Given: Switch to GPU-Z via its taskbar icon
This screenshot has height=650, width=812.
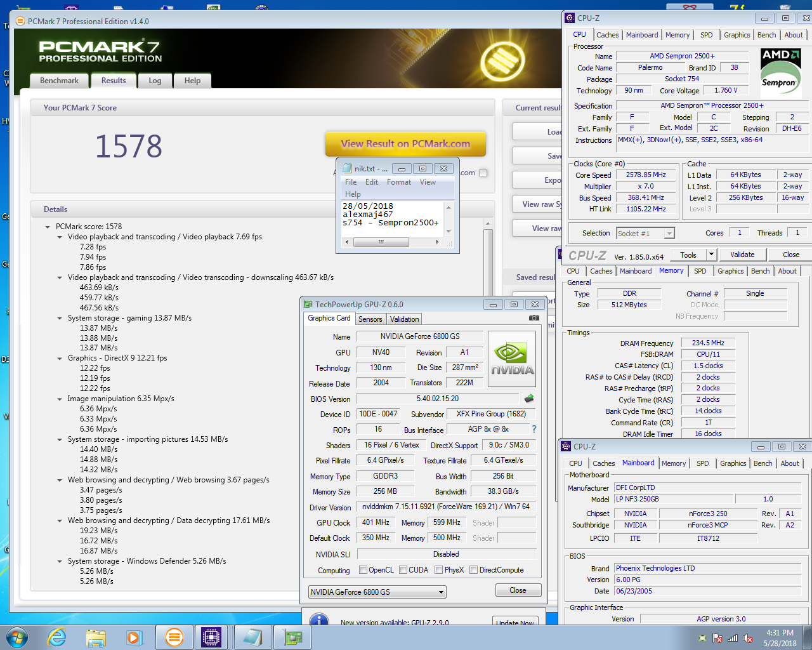Looking at the screenshot, I should click(x=292, y=637).
